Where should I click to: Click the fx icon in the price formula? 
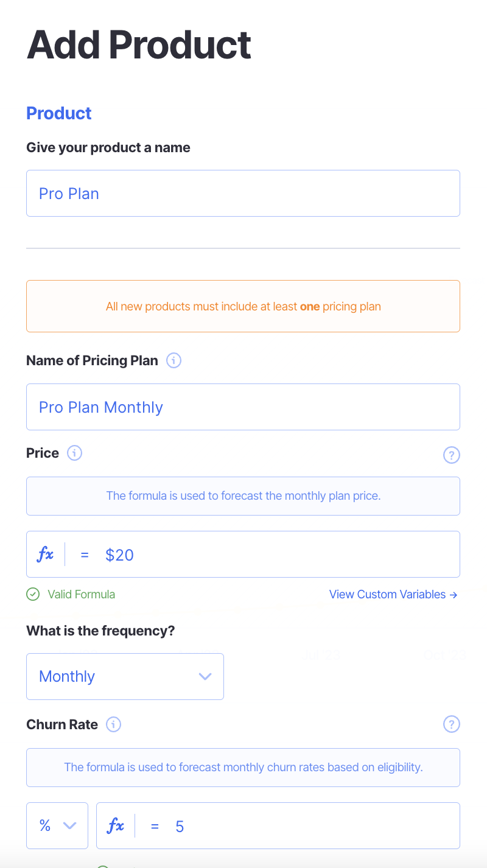46,555
